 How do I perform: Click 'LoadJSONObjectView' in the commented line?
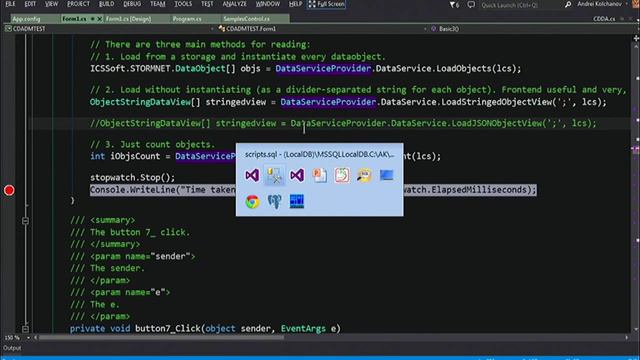click(x=496, y=123)
